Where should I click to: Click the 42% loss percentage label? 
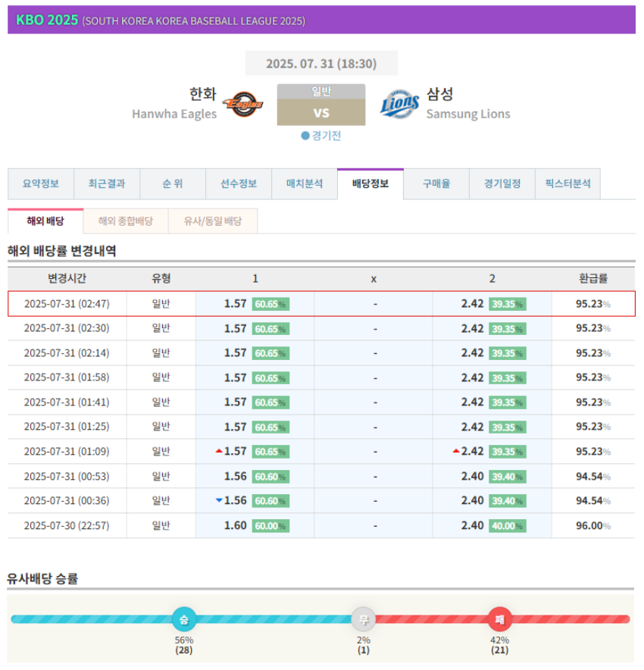[499, 640]
